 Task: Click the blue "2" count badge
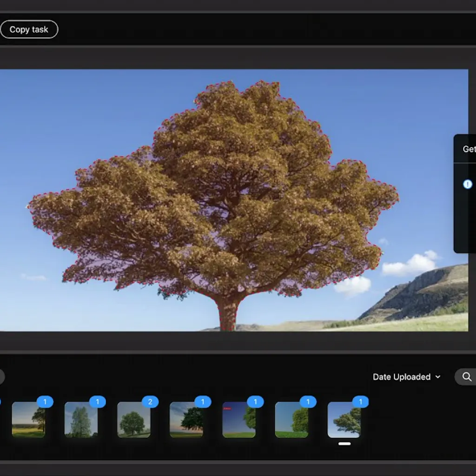click(150, 402)
